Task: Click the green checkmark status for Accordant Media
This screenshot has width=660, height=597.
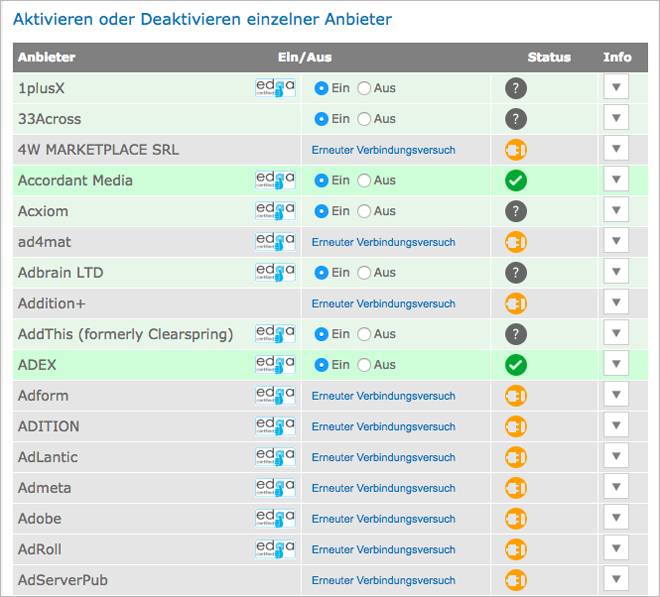Action: click(x=516, y=181)
